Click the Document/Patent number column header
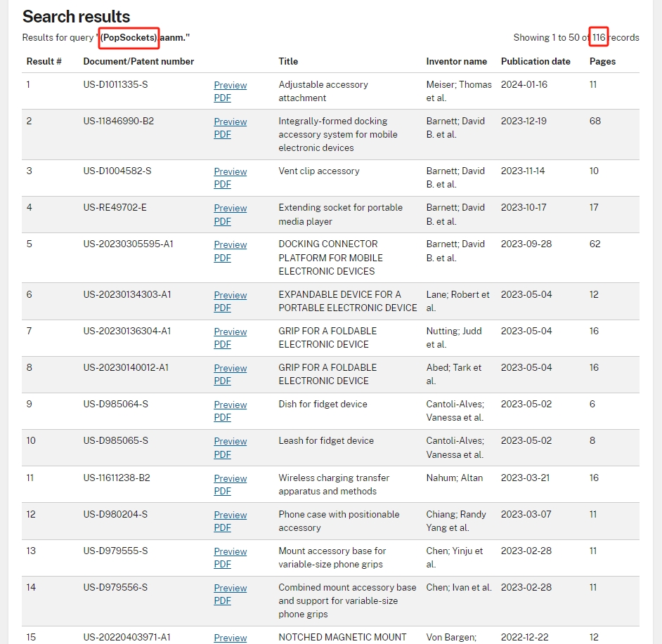The image size is (662, 644). tap(138, 61)
